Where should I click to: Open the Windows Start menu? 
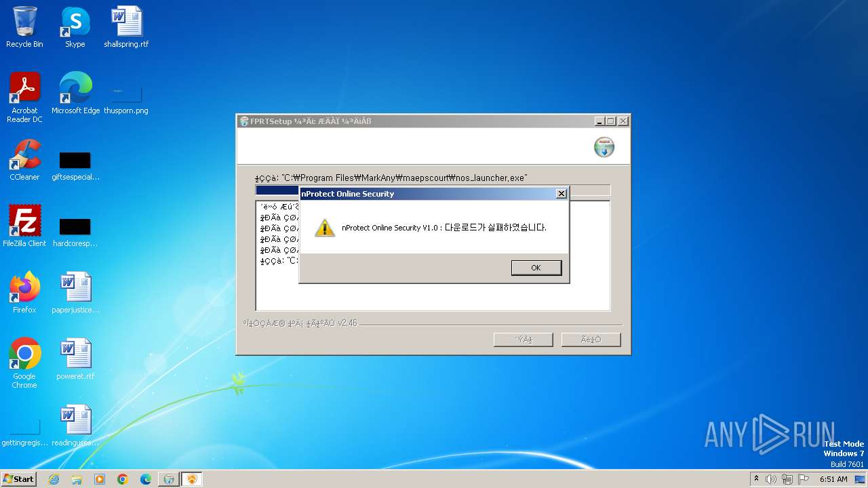tap(18, 479)
